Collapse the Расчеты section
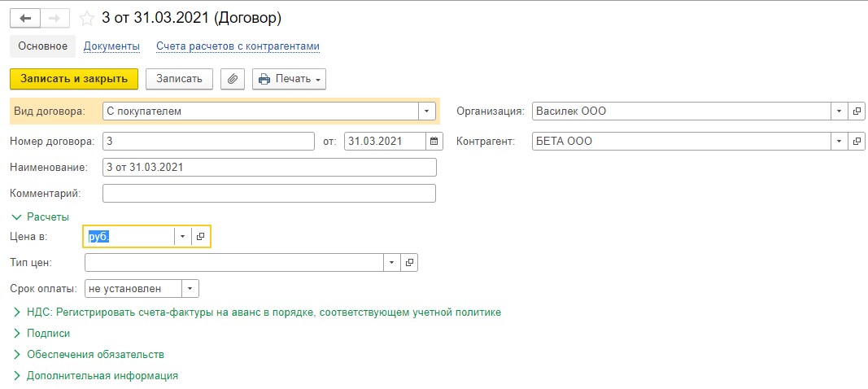 click(x=41, y=217)
